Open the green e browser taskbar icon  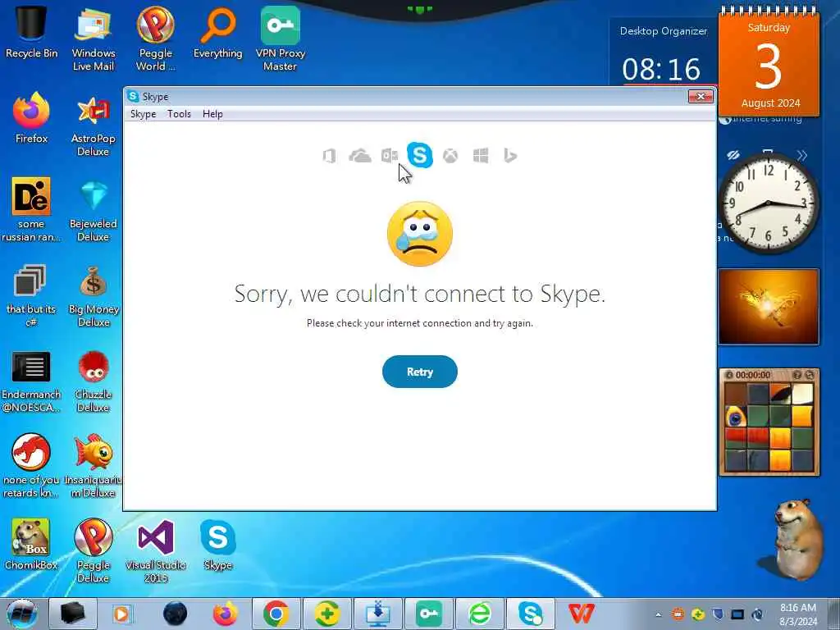click(x=479, y=614)
